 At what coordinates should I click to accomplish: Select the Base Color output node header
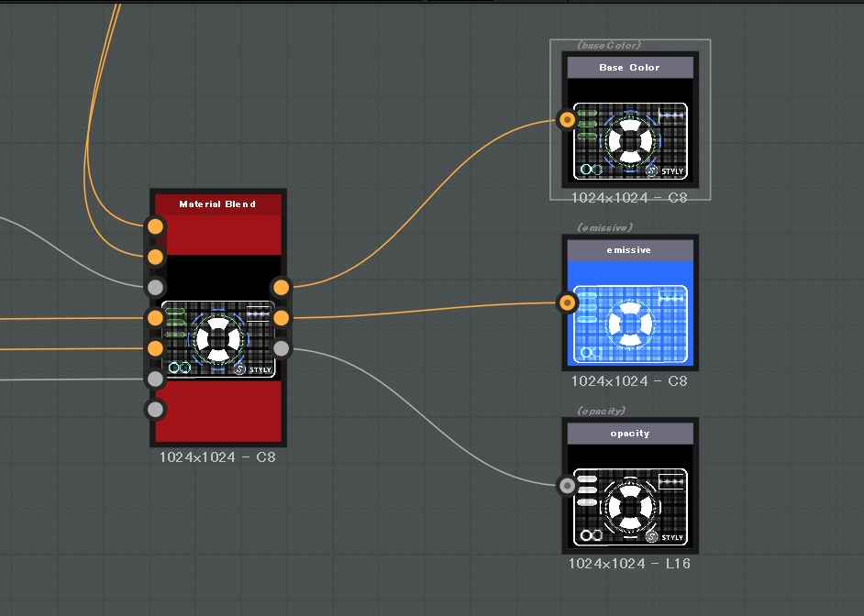[x=630, y=68]
